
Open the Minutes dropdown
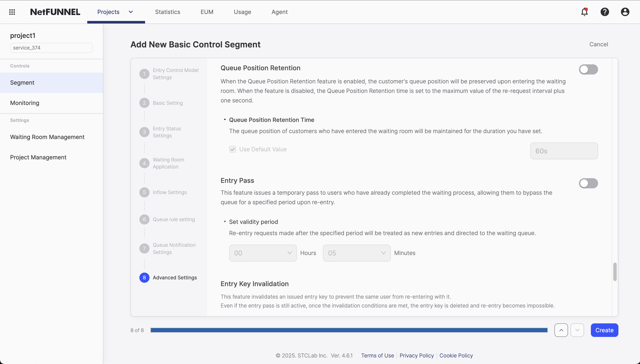click(x=356, y=253)
